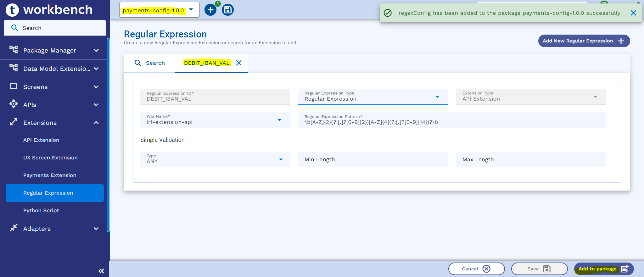The width and height of the screenshot is (644, 277).
Task: Click the Add New Regular Expression button
Action: [584, 41]
